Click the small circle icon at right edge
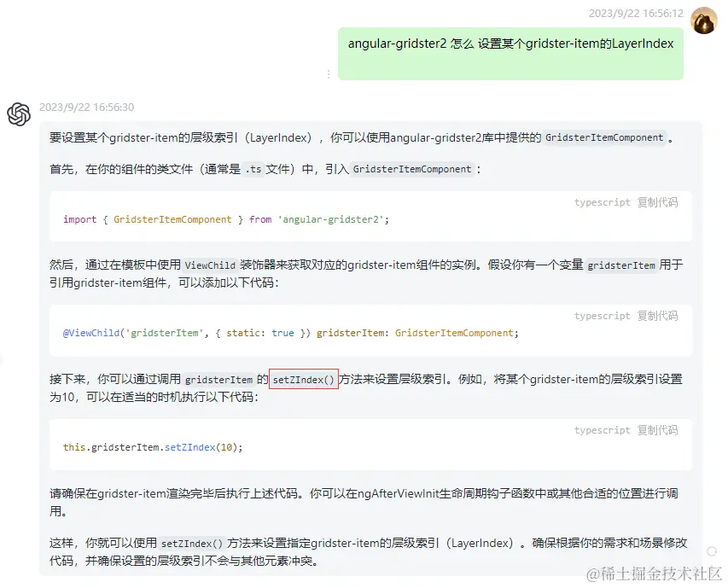This screenshot has height=588, width=728. (712, 551)
